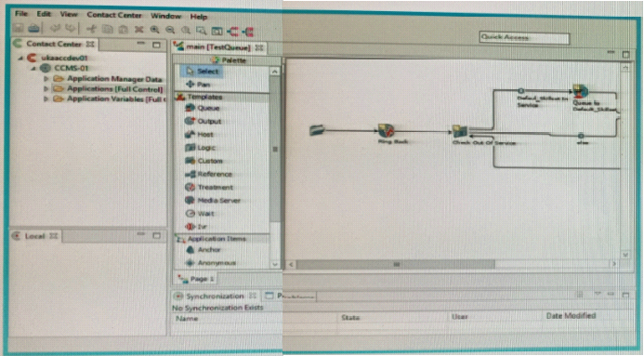Click the delete X toolbar icon
644x356 pixels.
138,30
